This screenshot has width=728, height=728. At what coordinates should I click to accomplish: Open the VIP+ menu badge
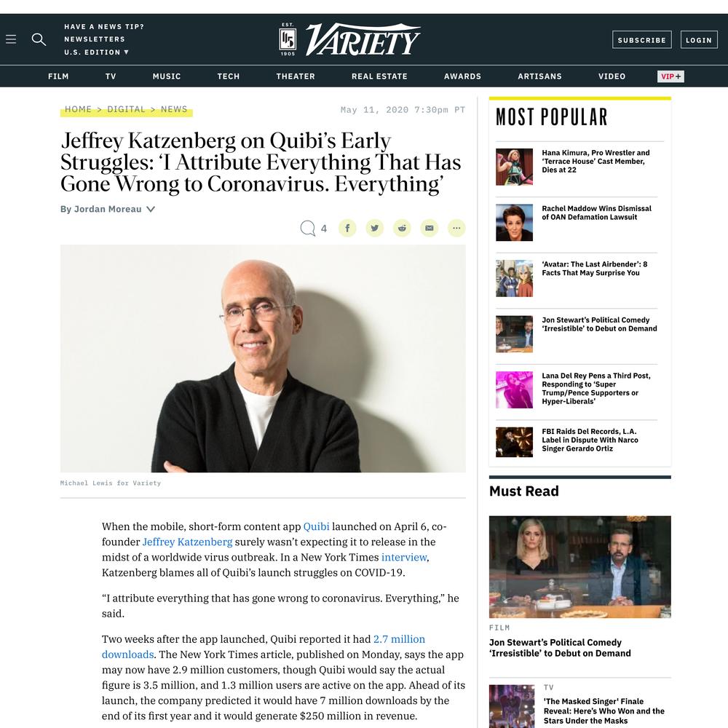click(670, 76)
